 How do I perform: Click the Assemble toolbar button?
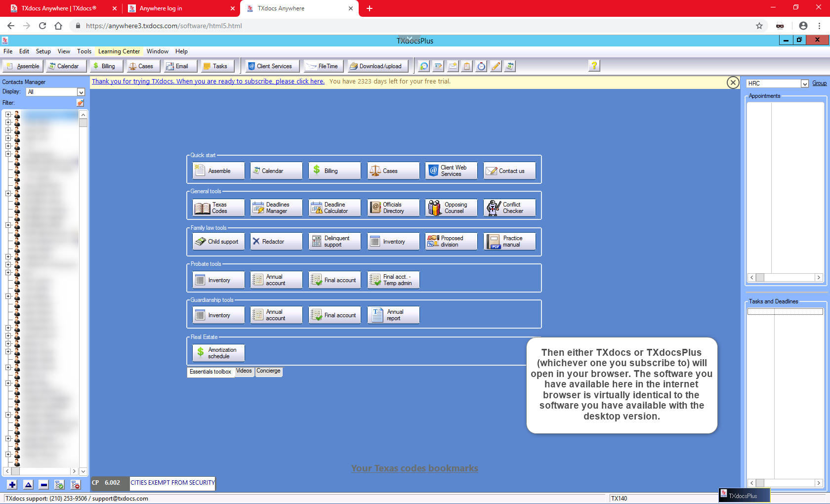(23, 66)
